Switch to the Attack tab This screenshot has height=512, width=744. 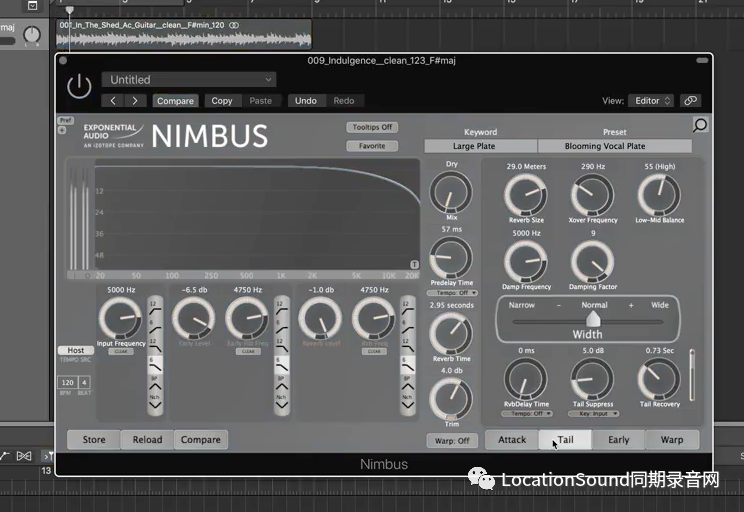(512, 440)
